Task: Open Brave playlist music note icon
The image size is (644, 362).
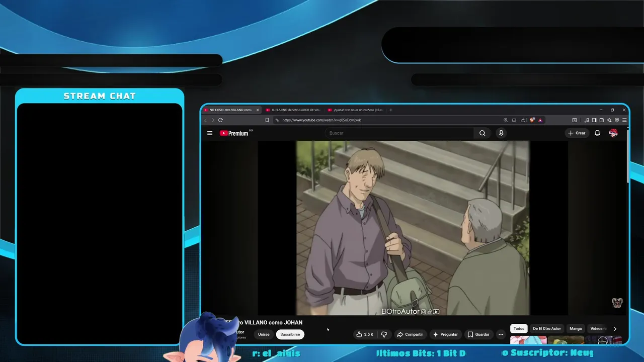Action: pyautogui.click(x=587, y=120)
